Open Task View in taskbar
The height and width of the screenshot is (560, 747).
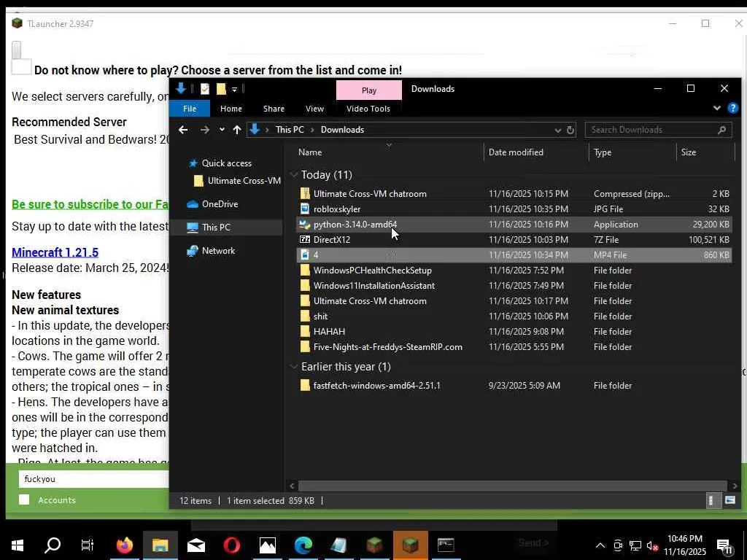(88, 545)
